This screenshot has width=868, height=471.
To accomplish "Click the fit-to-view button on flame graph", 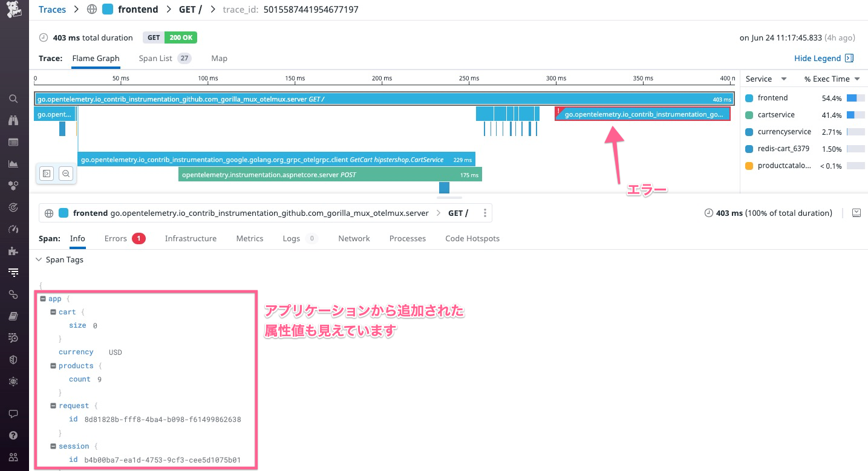I will (x=47, y=174).
